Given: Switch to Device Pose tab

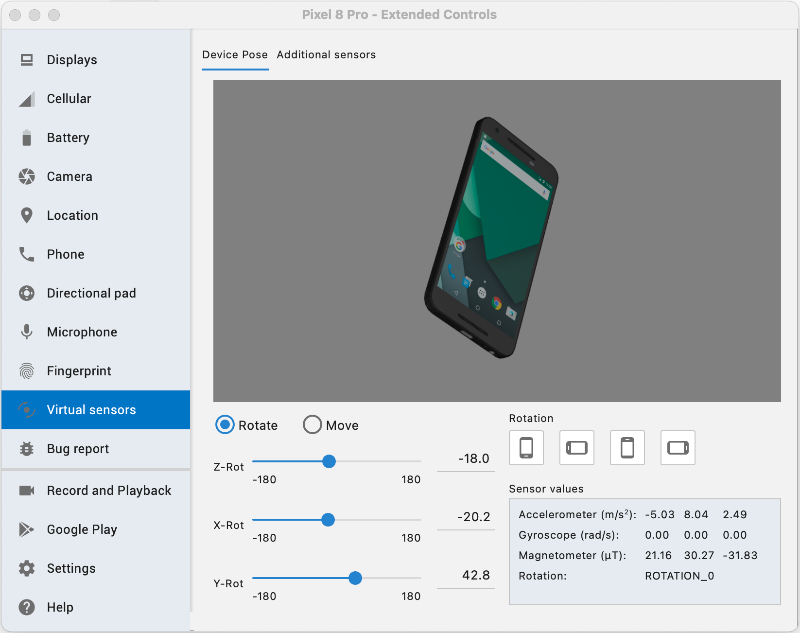Looking at the screenshot, I should (235, 55).
